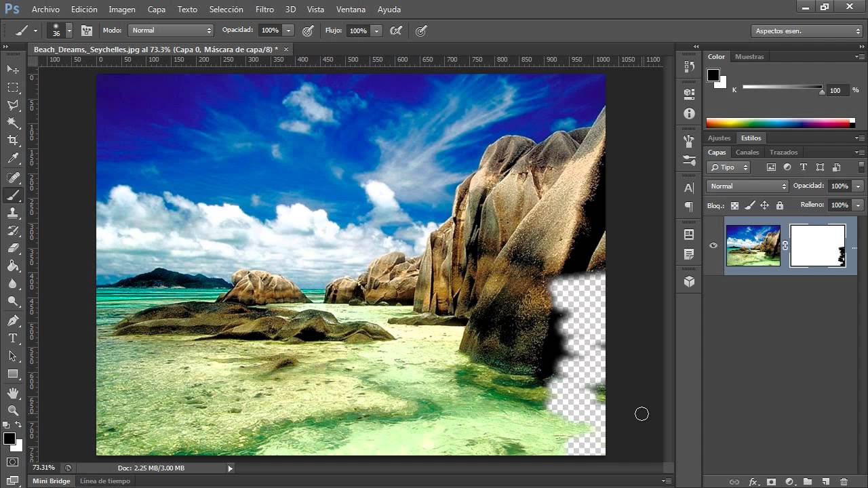This screenshot has height=488, width=868.
Task: Select the Horizontal Type tool
Action: (13, 338)
